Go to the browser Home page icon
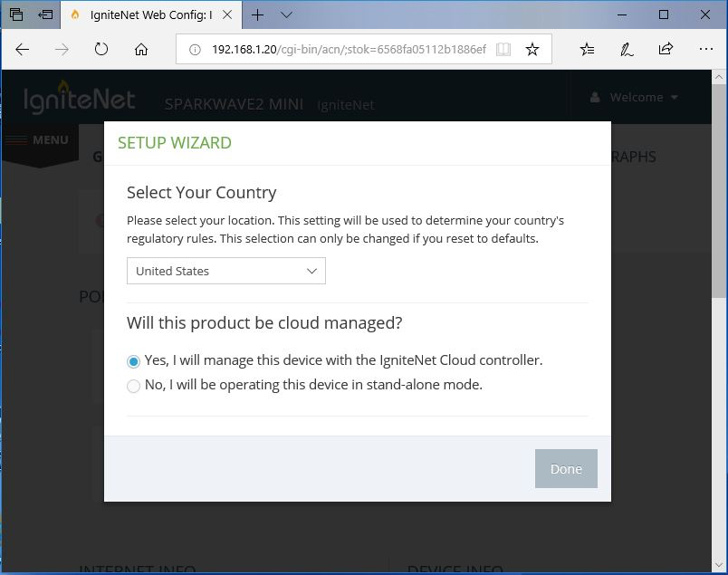This screenshot has width=728, height=575. click(x=141, y=49)
